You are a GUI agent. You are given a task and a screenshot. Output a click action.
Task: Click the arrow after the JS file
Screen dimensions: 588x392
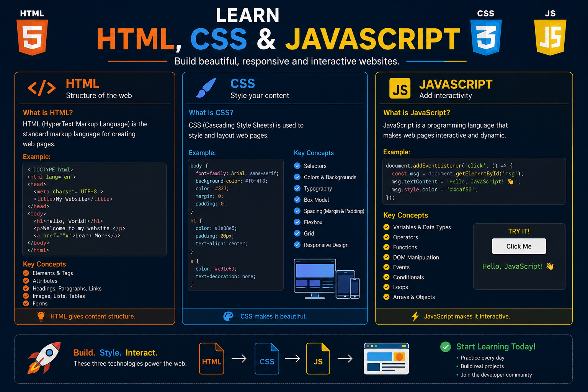pos(345,359)
